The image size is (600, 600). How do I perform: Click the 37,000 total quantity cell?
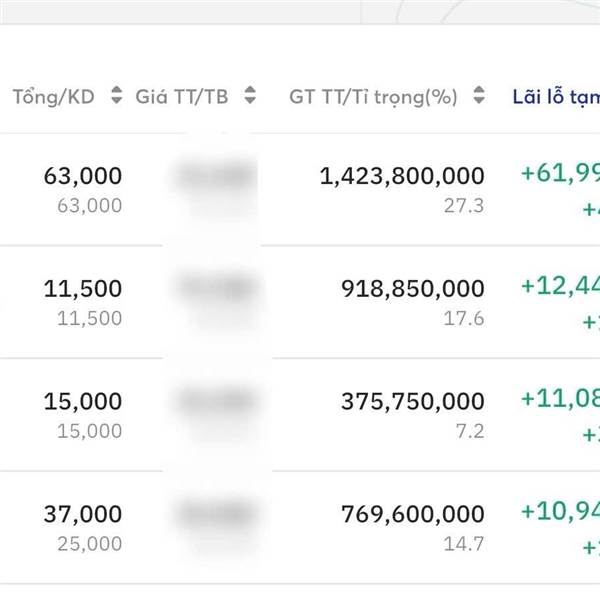click(83, 514)
